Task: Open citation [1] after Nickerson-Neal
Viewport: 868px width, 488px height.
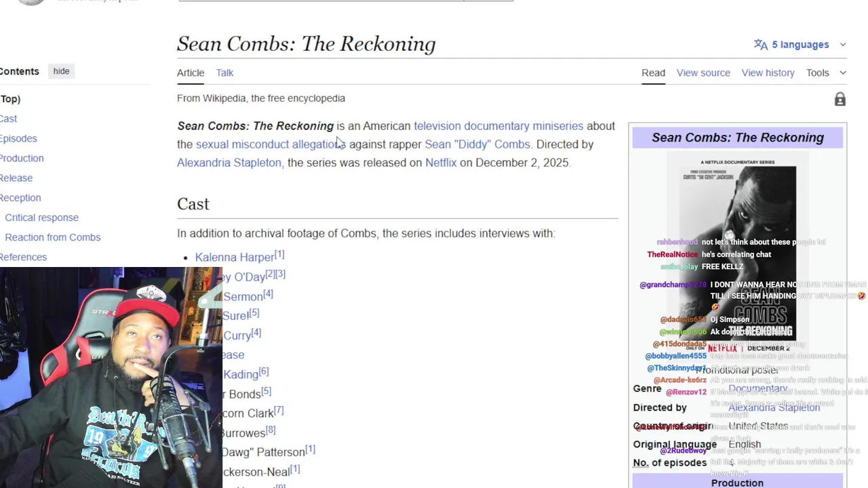Action: 295,468
